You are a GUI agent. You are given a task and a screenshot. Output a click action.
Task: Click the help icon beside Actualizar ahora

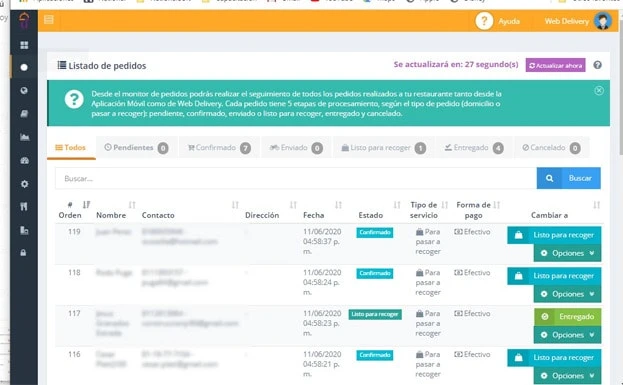597,65
